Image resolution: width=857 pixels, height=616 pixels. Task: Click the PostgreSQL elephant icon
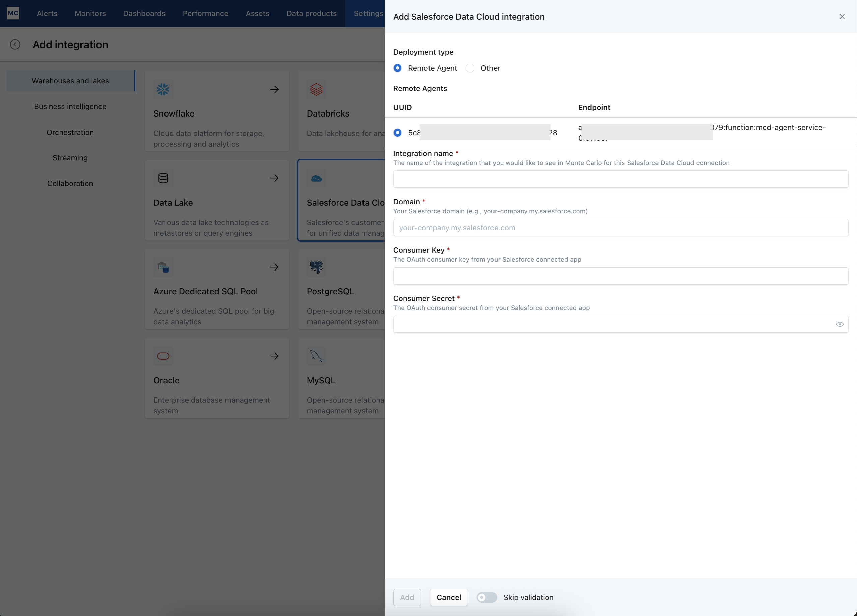pyautogui.click(x=316, y=267)
